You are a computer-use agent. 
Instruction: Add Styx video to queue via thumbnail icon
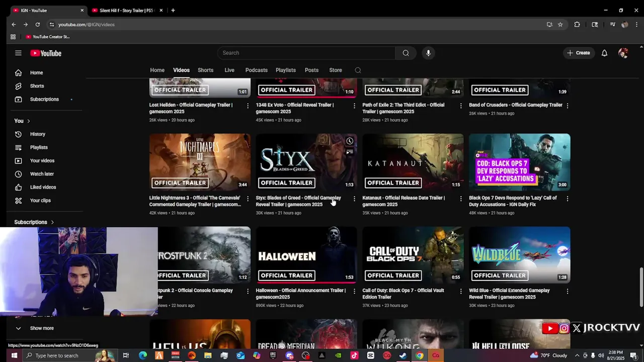(x=350, y=152)
